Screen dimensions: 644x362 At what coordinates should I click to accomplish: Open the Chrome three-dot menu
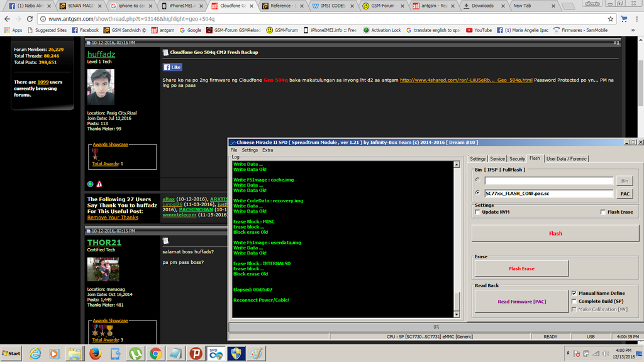tap(637, 19)
